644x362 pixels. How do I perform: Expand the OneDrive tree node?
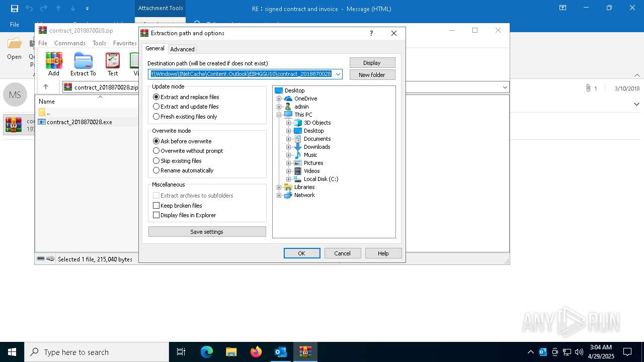[x=279, y=99]
